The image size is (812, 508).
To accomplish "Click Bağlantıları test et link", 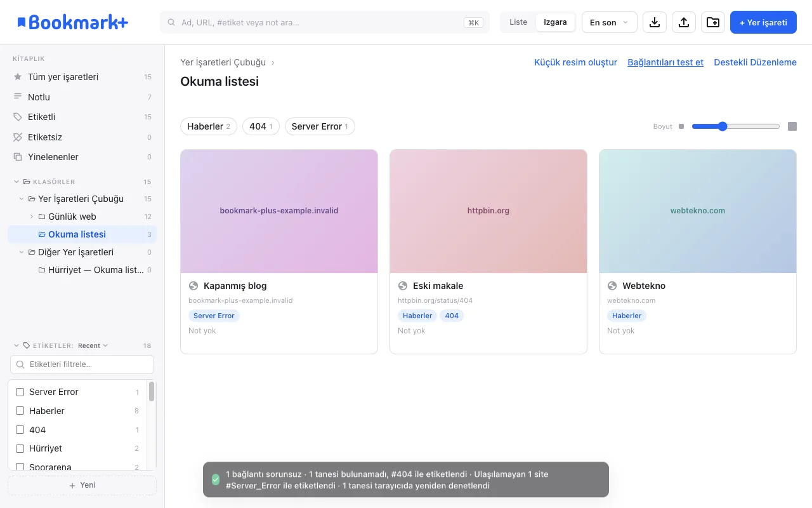I will [665, 62].
